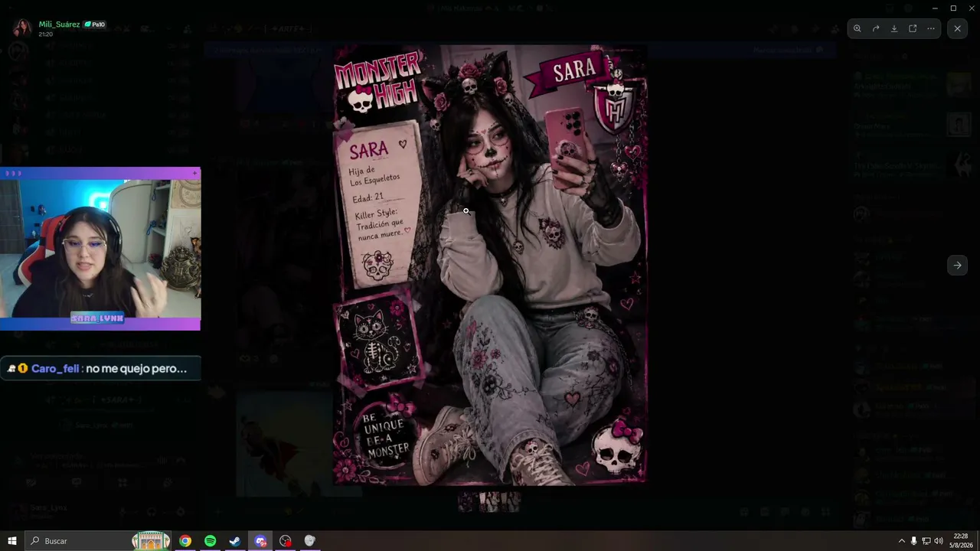
Task: Click the webcam overlay video
Action: 100,249
